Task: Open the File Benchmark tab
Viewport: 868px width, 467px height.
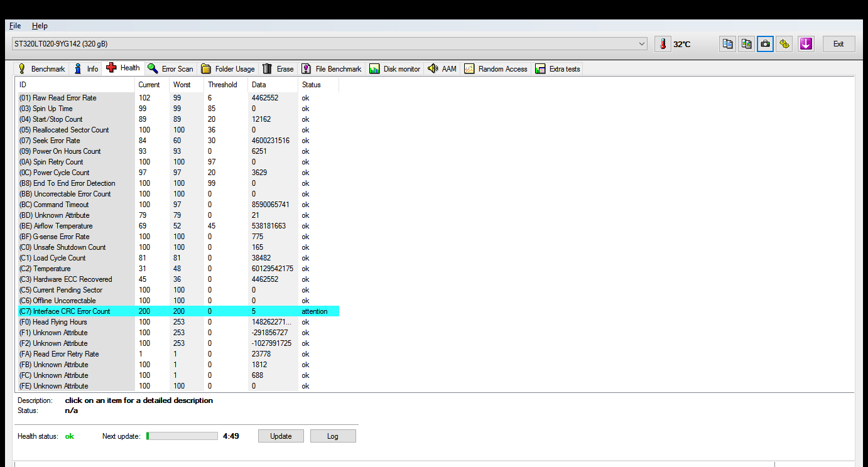Action: coord(332,69)
